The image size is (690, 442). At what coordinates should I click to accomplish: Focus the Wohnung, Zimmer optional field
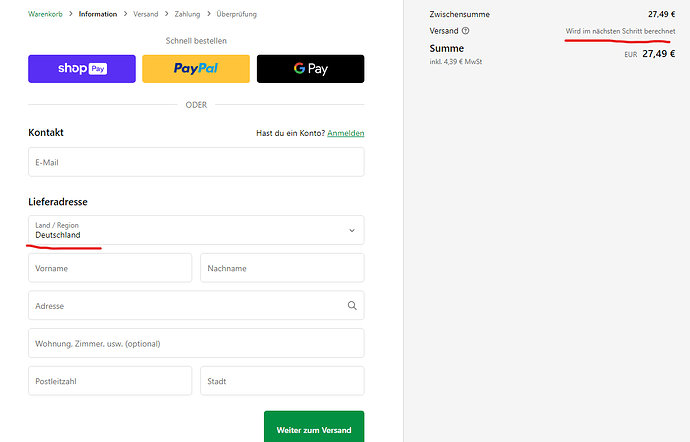pyautogui.click(x=196, y=343)
